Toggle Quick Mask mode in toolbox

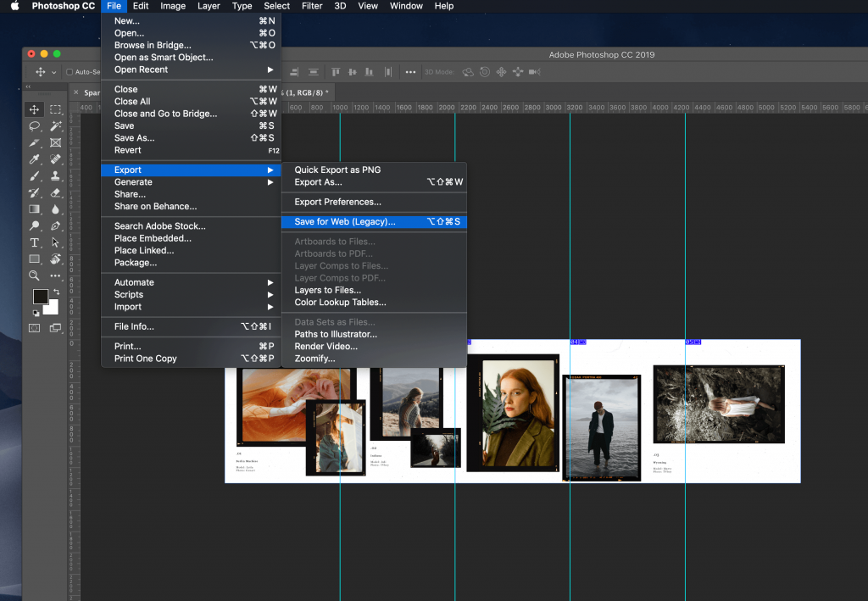tap(34, 328)
